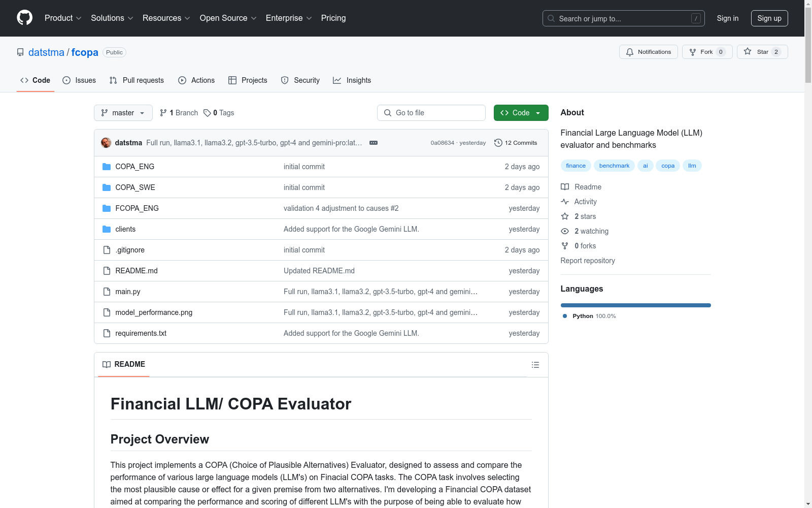This screenshot has width=812, height=508.
Task: Click the Search or jump to field
Action: (x=624, y=18)
